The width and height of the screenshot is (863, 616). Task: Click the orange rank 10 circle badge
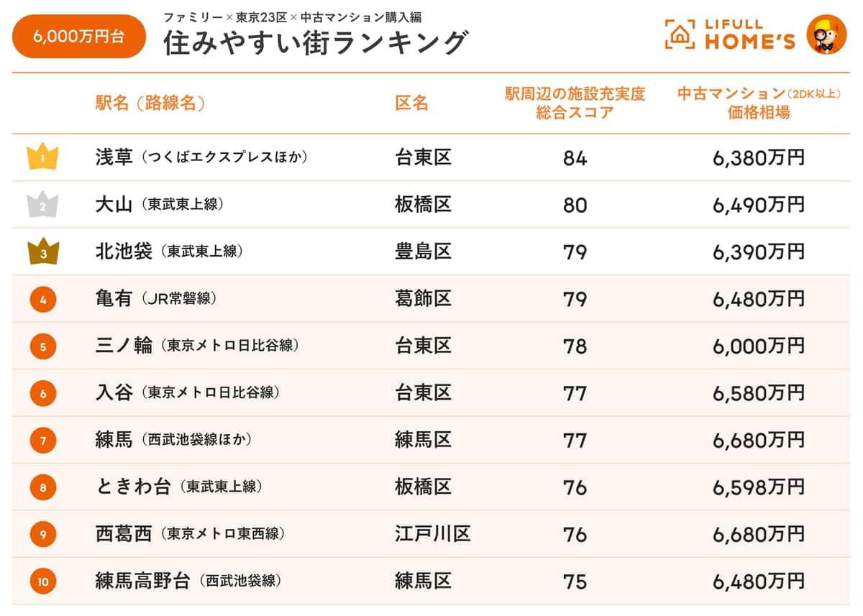click(x=43, y=581)
